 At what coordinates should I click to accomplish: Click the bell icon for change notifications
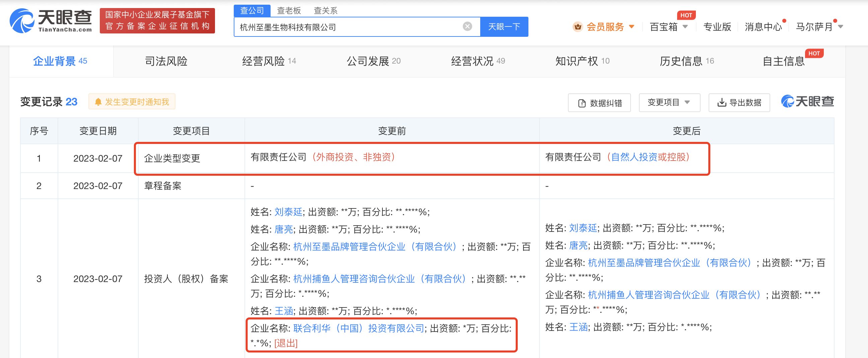(98, 102)
